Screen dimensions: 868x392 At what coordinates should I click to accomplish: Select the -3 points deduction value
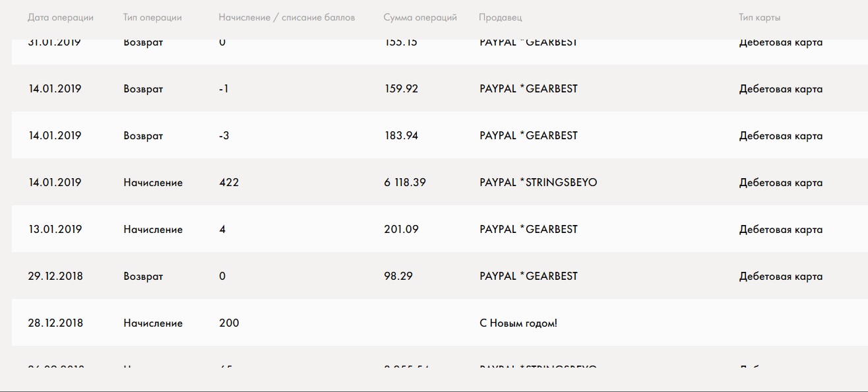click(x=224, y=135)
